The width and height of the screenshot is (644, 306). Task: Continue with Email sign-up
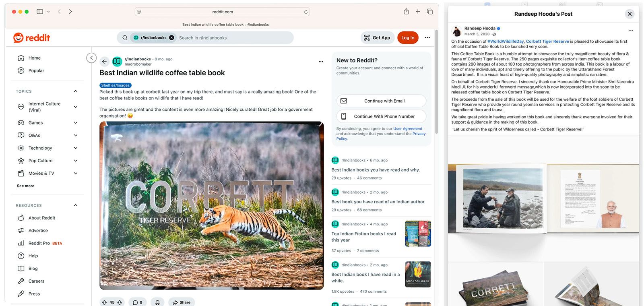point(381,101)
